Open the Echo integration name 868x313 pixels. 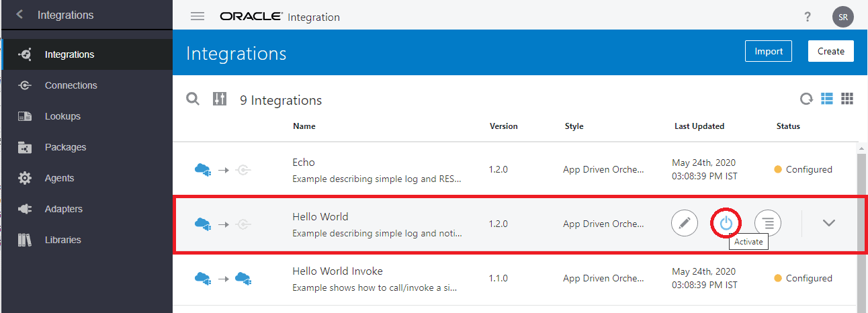(304, 162)
